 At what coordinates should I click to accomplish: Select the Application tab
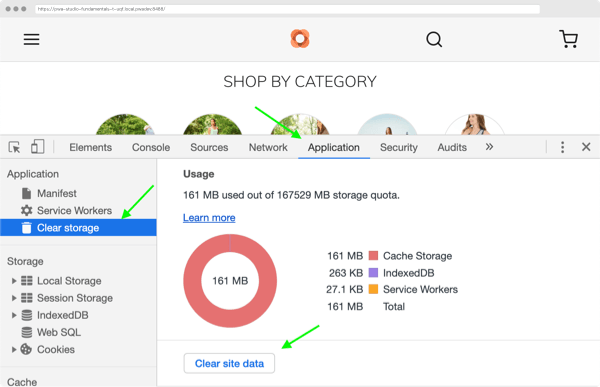point(334,147)
